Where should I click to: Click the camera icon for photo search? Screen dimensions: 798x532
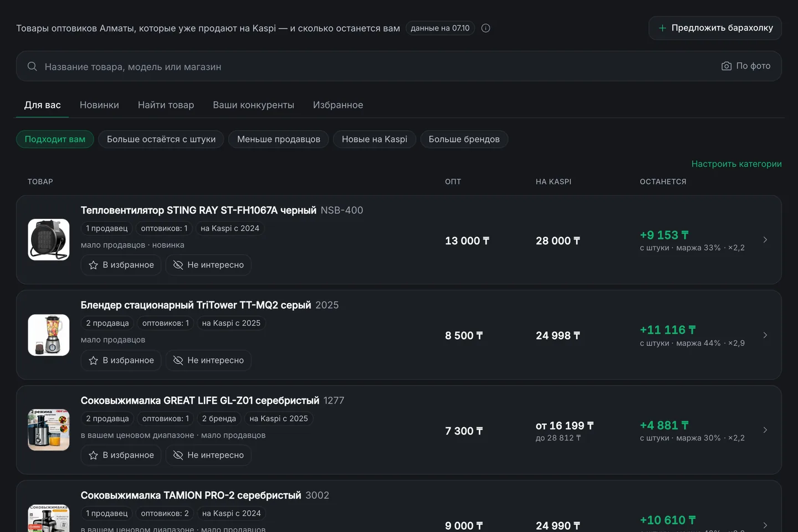click(x=727, y=66)
